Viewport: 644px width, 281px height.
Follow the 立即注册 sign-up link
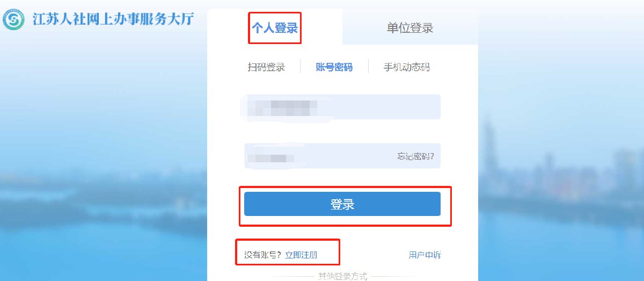click(301, 255)
